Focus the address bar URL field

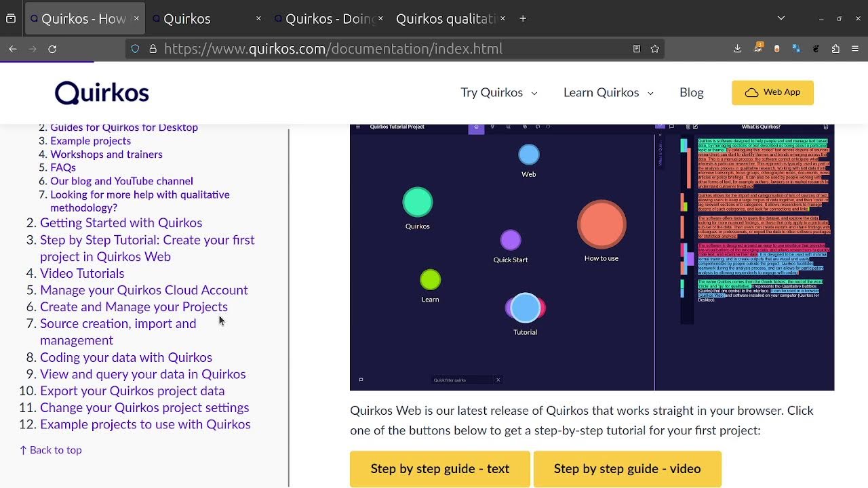click(x=393, y=49)
